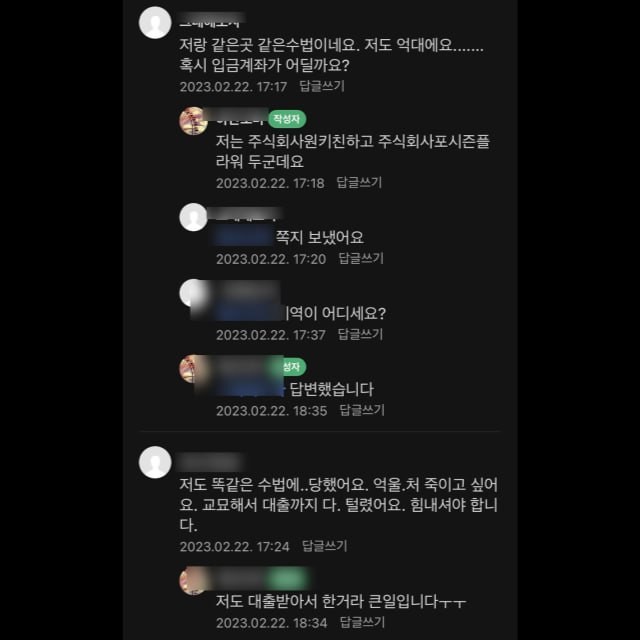Click green 작성자 badge on 17:18 reply
The image size is (640, 640).
[x=287, y=119]
